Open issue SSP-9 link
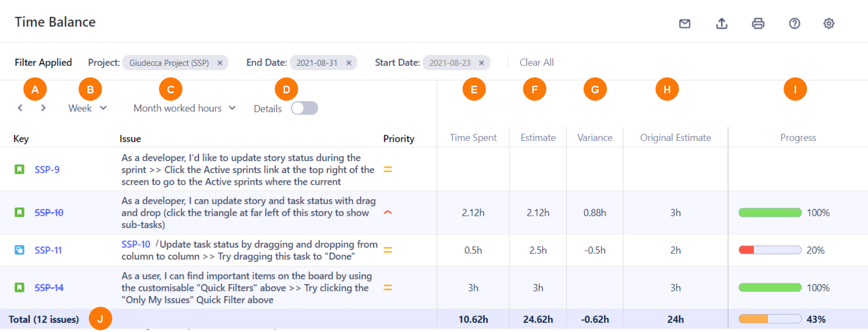This screenshot has width=868, height=332. (x=47, y=170)
